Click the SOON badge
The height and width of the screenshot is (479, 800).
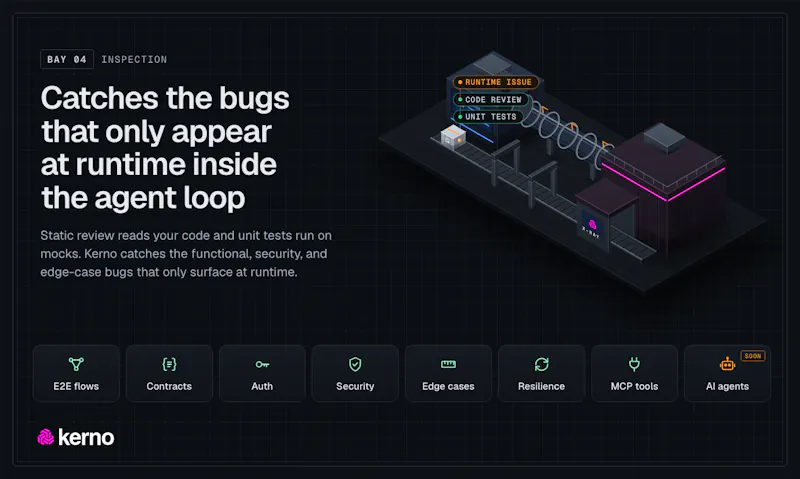(x=753, y=356)
